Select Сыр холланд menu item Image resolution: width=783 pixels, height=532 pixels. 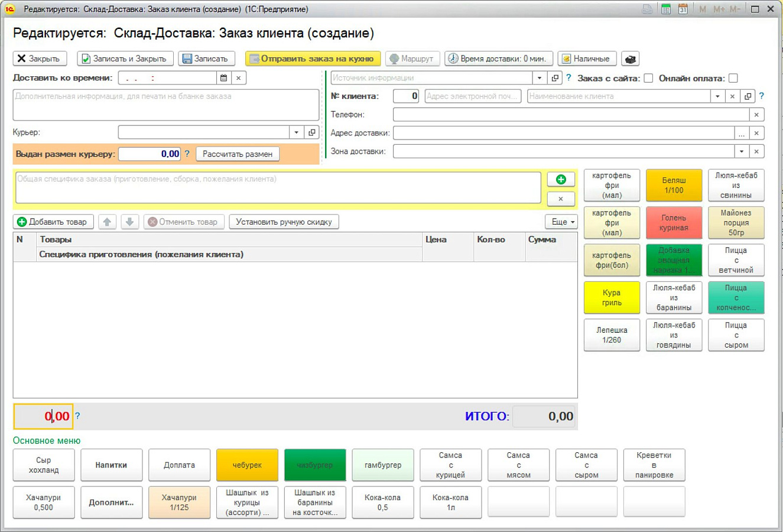click(x=44, y=465)
